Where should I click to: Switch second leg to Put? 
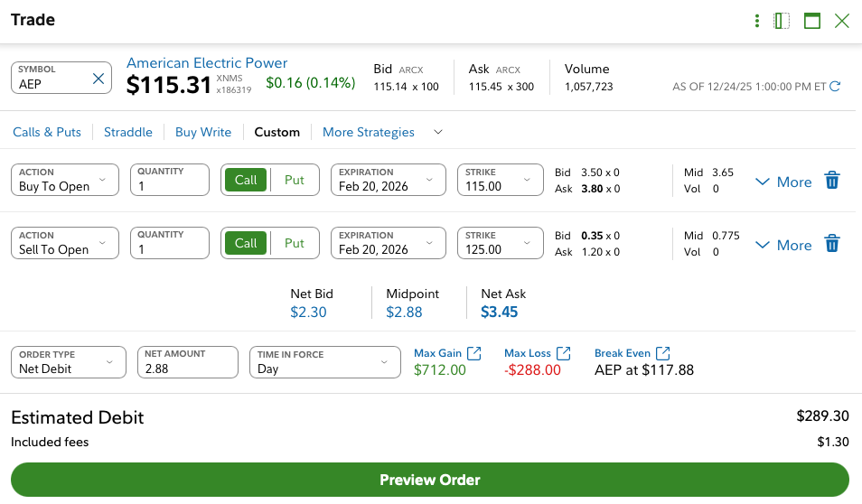[295, 243]
